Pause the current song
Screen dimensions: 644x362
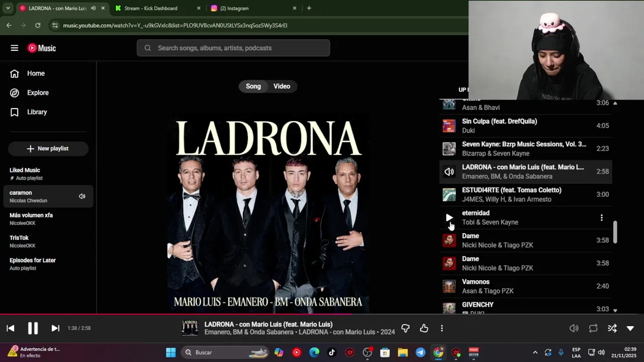[33, 328]
